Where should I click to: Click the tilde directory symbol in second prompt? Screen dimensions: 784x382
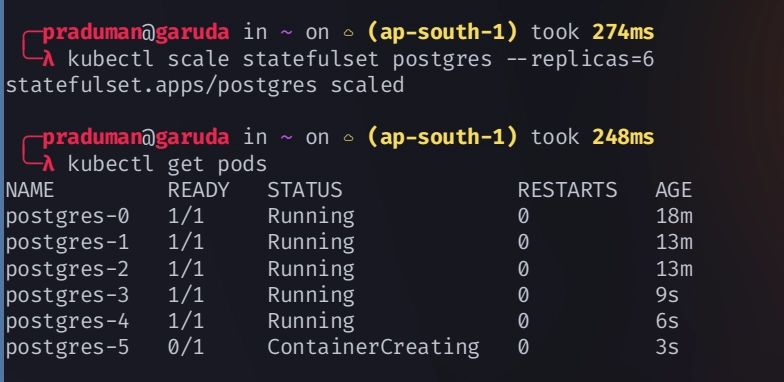coord(286,137)
